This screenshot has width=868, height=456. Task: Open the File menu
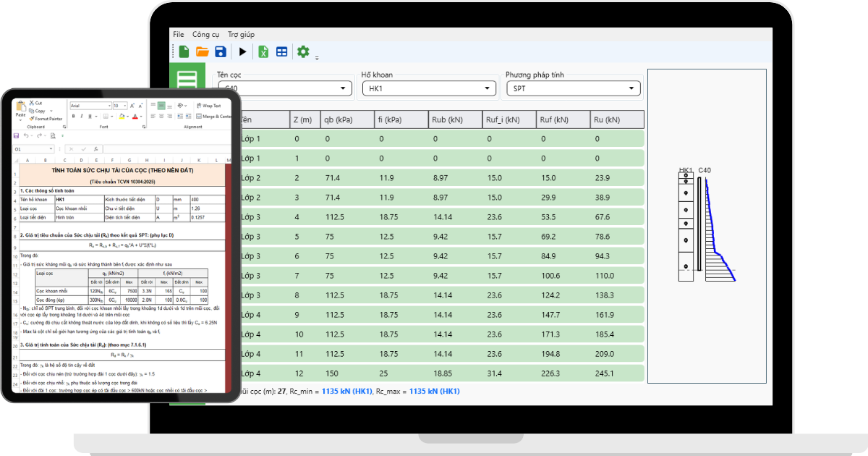179,34
